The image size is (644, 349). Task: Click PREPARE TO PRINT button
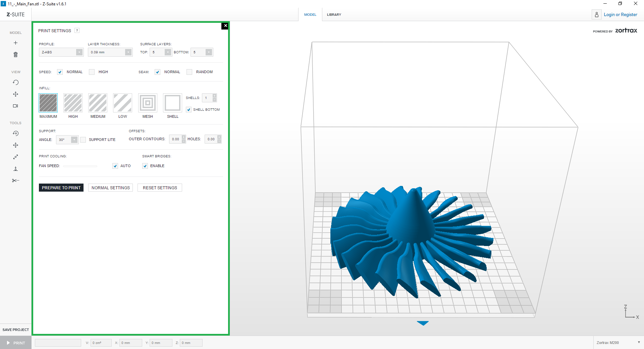[x=61, y=188]
